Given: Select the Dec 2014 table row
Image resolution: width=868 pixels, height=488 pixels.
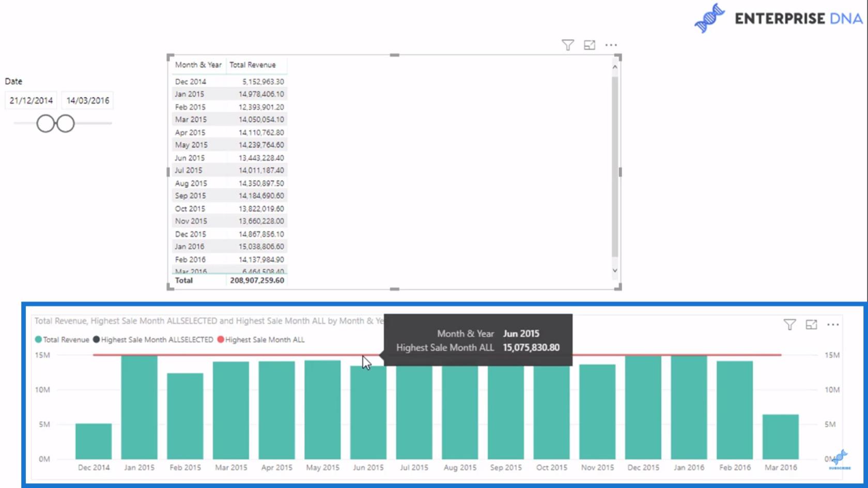Looking at the screenshot, I should (229, 82).
